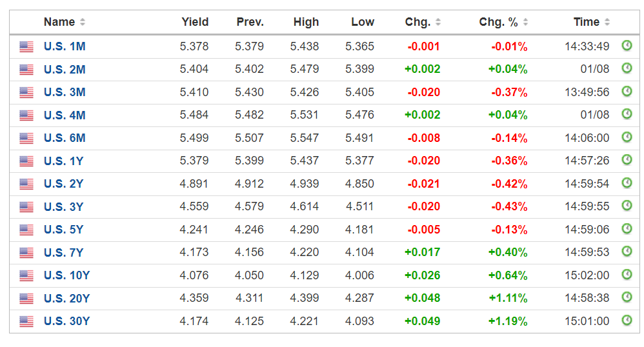644x347 pixels.
Task: Sort by Chg. % column arrows
Action: (x=526, y=22)
